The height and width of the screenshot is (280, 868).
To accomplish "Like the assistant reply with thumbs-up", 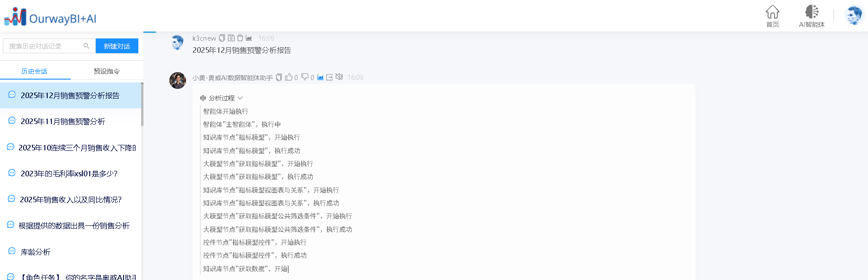I will pos(289,77).
